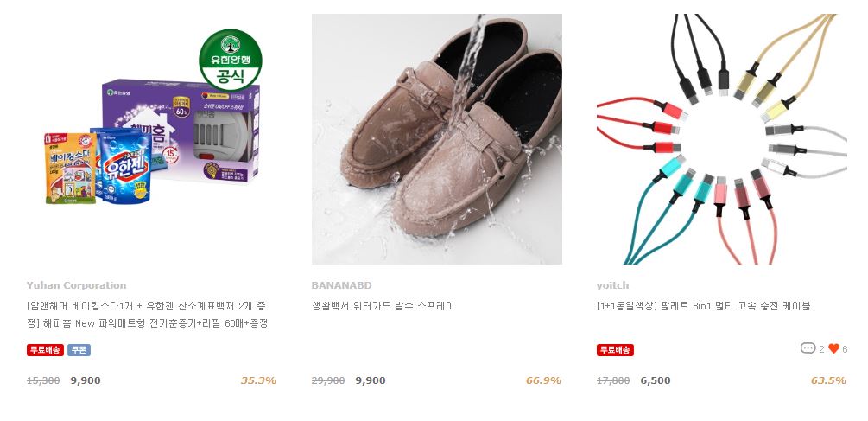Open the 생활백서 워터가드 발수 스프레이 title

383,306
